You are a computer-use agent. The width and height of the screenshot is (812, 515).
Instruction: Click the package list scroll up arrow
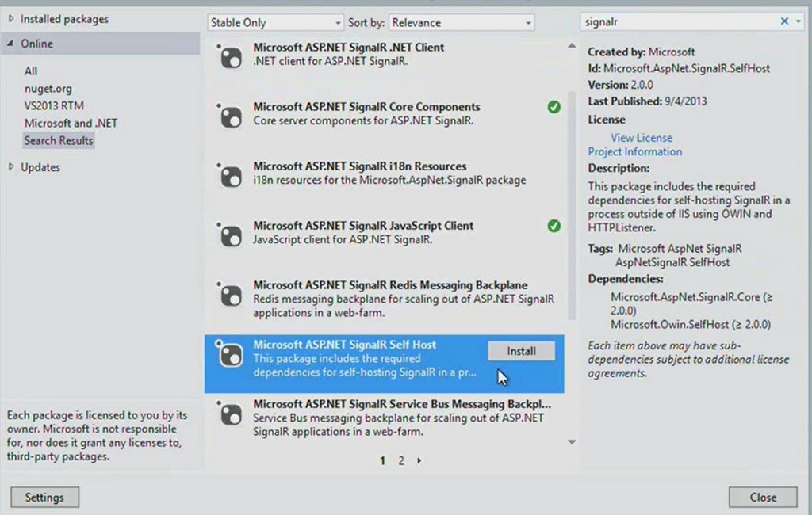pos(572,45)
